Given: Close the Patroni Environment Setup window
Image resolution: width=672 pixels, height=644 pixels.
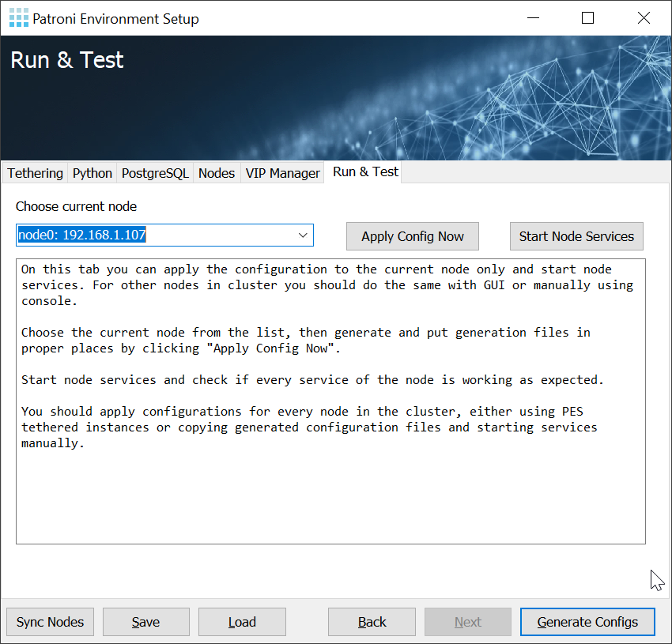Looking at the screenshot, I should click(644, 18).
